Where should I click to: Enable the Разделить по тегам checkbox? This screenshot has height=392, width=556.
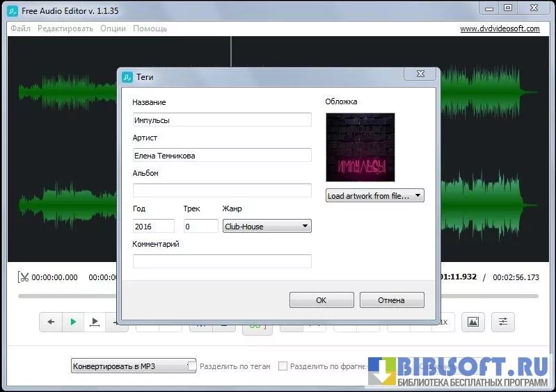[x=193, y=366]
